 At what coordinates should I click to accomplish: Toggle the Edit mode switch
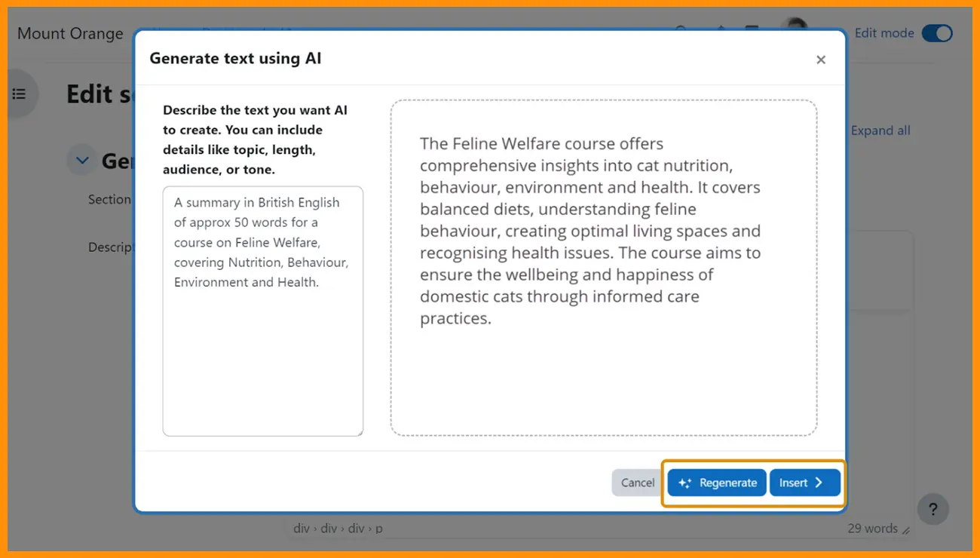point(937,33)
